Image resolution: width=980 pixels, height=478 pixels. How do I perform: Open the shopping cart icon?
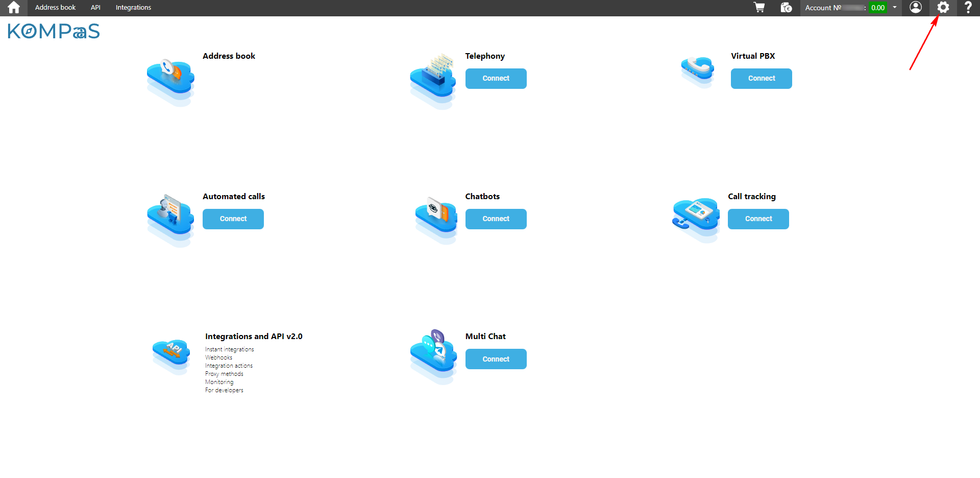click(759, 8)
